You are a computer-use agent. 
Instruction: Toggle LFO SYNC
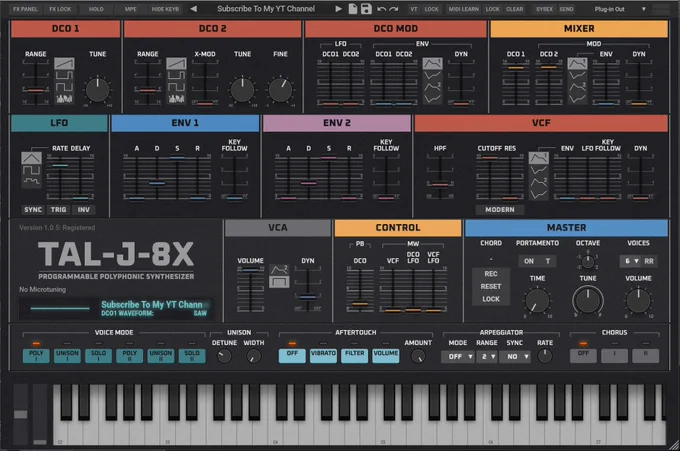click(x=33, y=209)
